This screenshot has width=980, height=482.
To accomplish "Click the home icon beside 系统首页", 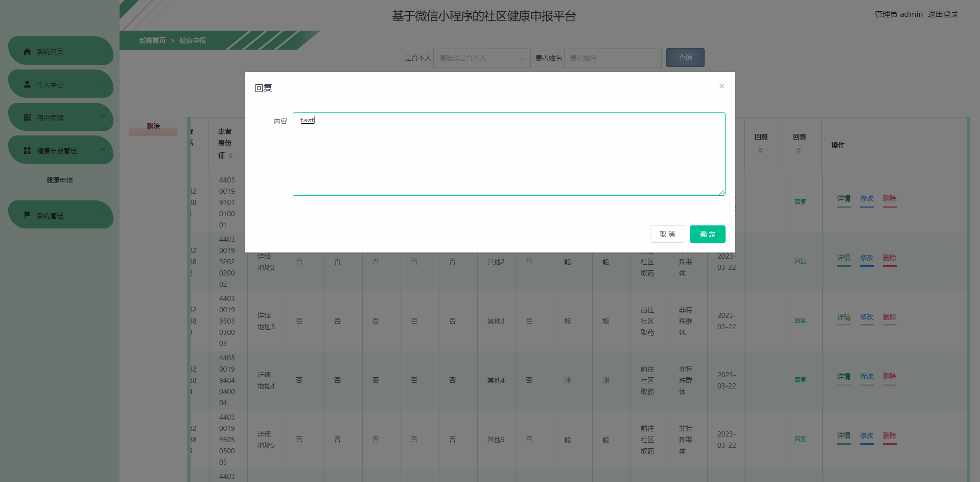I will point(27,52).
